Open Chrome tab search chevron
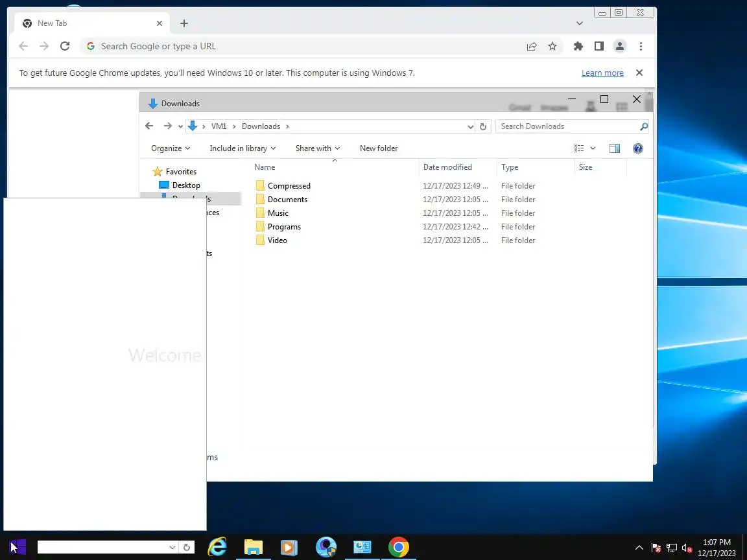The image size is (747, 560). tap(579, 23)
